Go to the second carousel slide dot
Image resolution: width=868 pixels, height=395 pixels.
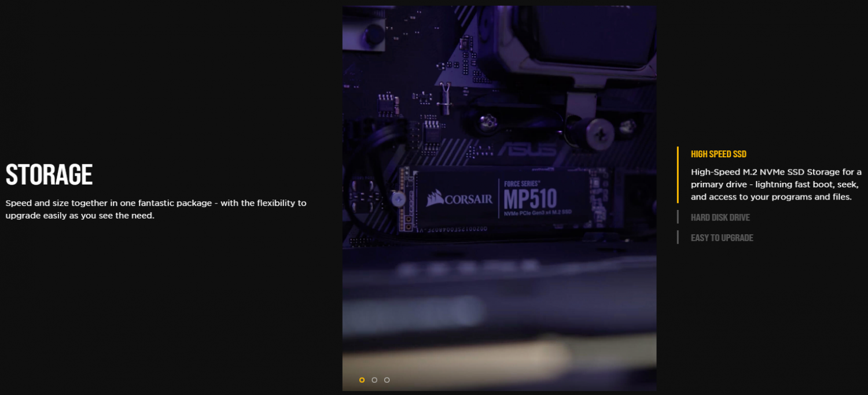374,380
